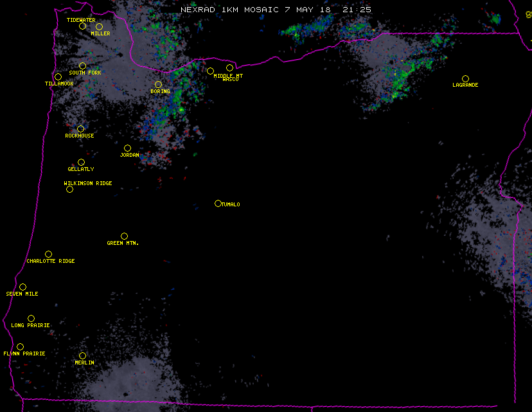The width and height of the screenshot is (532, 412).
Task: Select the Green Mtn. station marker
Action: [124, 236]
